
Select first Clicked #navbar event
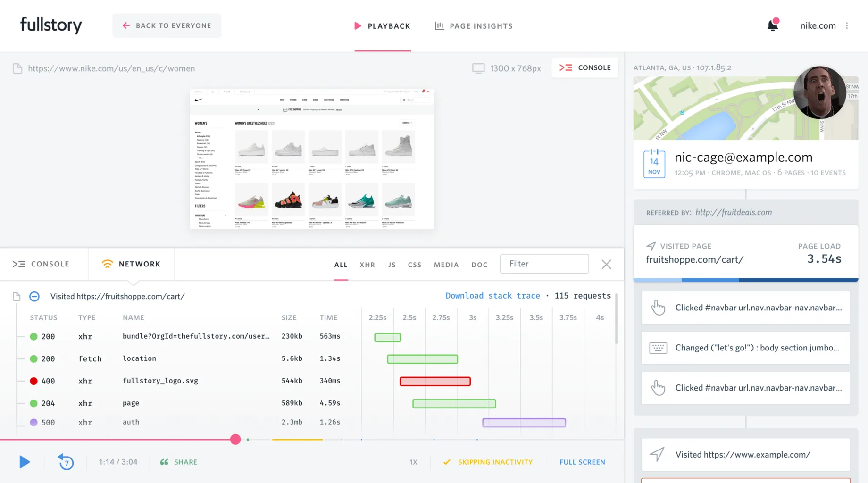[745, 308]
